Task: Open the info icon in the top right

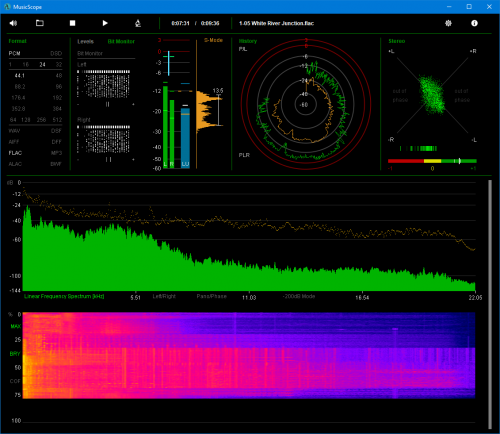Action: pyautogui.click(x=474, y=23)
